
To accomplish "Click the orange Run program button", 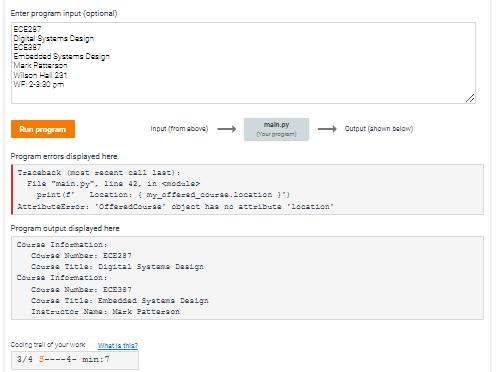I will [x=43, y=129].
